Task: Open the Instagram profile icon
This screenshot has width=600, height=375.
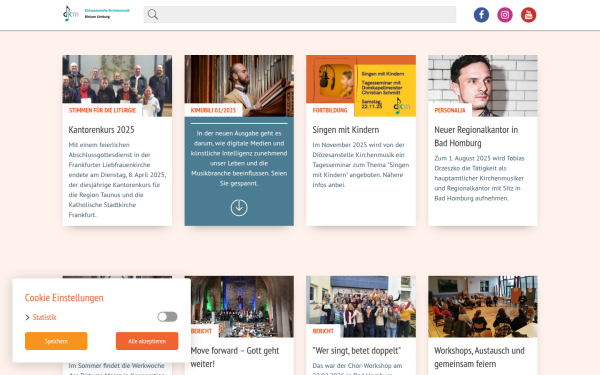Action: (505, 15)
